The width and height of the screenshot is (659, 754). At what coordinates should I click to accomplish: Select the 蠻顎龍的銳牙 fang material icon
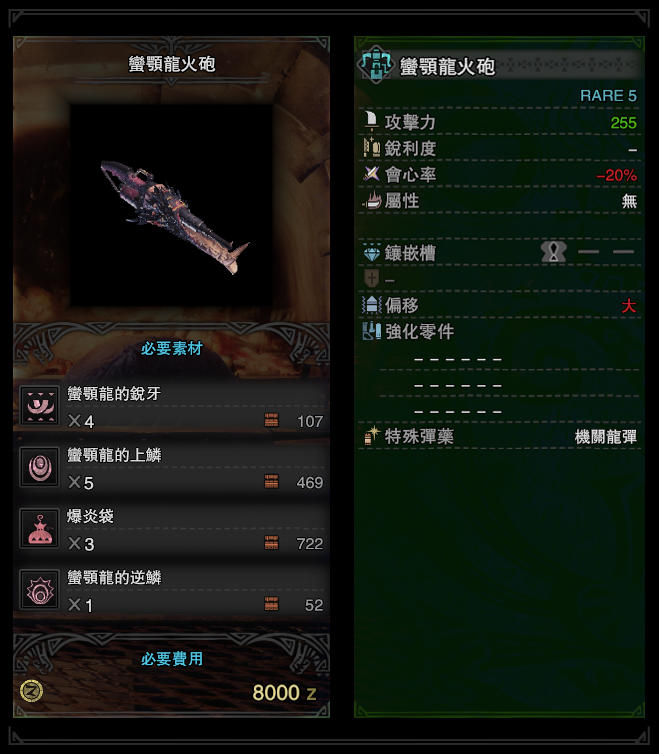click(x=40, y=405)
